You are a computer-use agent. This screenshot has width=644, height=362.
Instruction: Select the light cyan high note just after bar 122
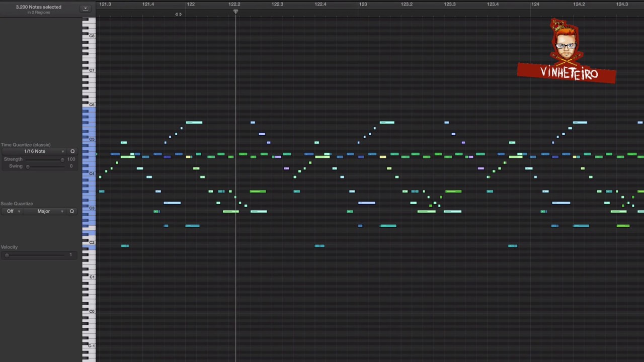194,123
